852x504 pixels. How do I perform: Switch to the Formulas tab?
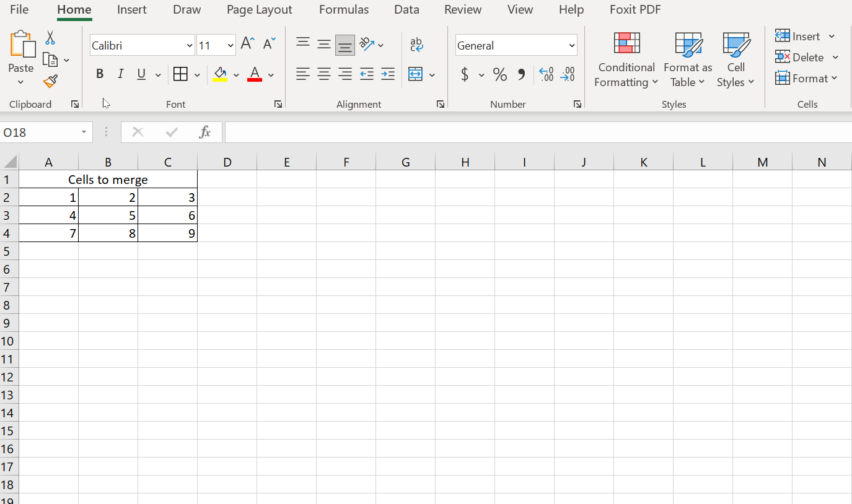[344, 9]
